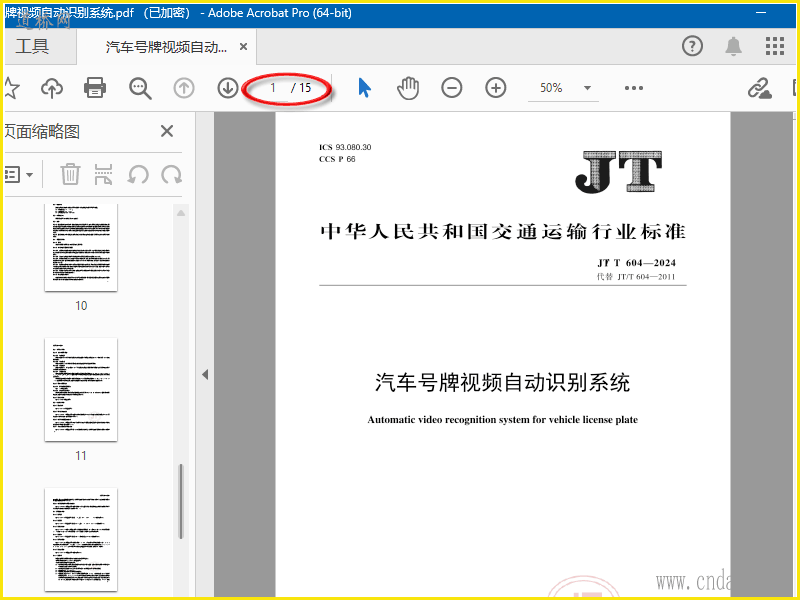Select the thumbnail below page 11
Image resolution: width=800 pixels, height=600 pixels.
81,540
